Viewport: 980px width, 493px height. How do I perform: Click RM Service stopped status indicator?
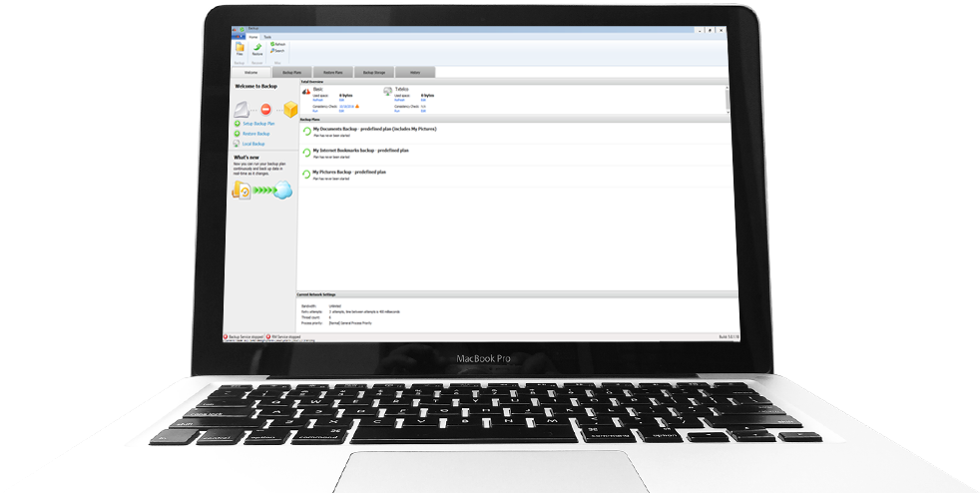tap(283, 336)
